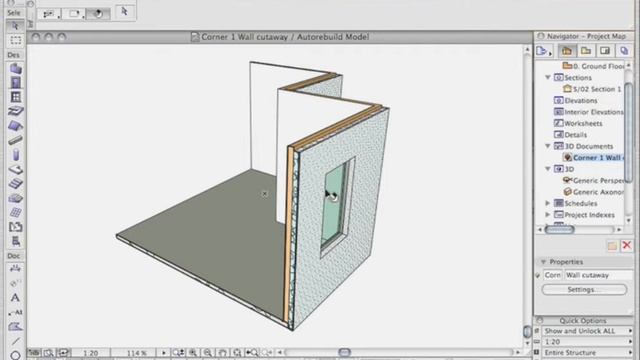Select the Mesh tool
Image resolution: width=640 pixels, height=360 pixels.
pyautogui.click(x=16, y=198)
